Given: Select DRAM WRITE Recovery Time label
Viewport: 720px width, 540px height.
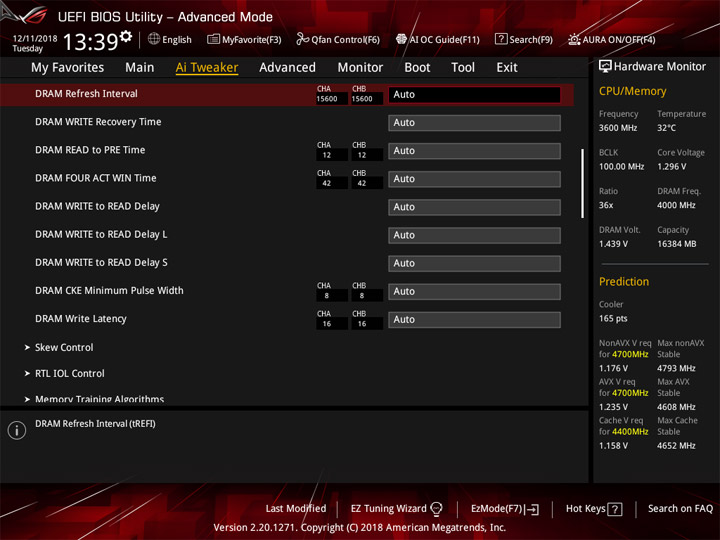Looking at the screenshot, I should tap(98, 122).
